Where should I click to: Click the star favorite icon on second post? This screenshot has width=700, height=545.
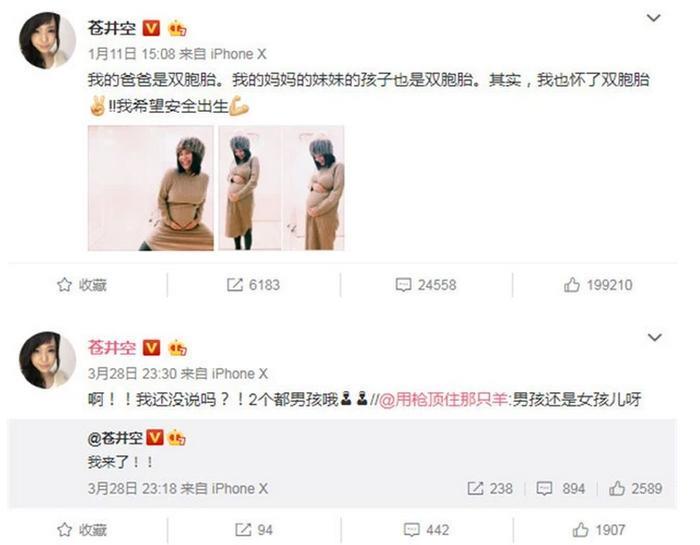[x=64, y=530]
